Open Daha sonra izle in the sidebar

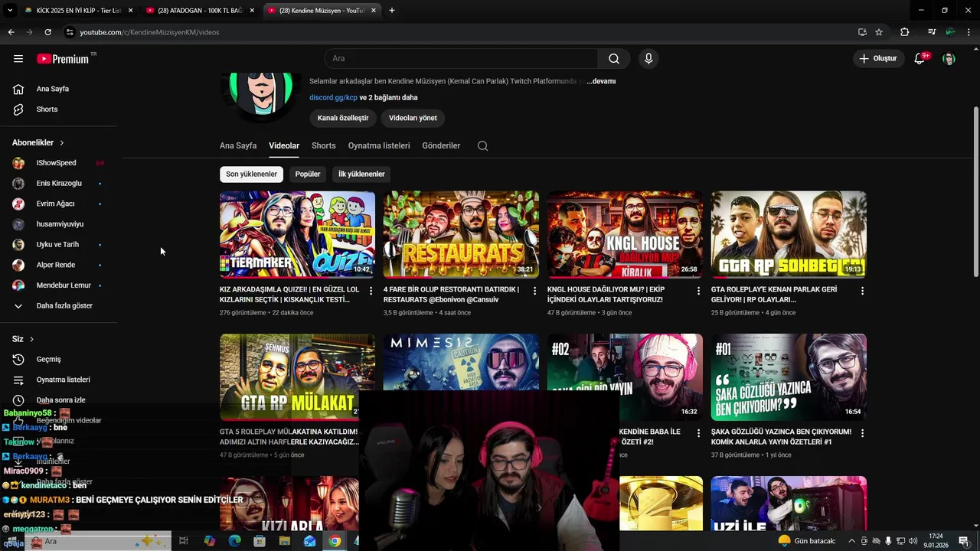point(61,400)
